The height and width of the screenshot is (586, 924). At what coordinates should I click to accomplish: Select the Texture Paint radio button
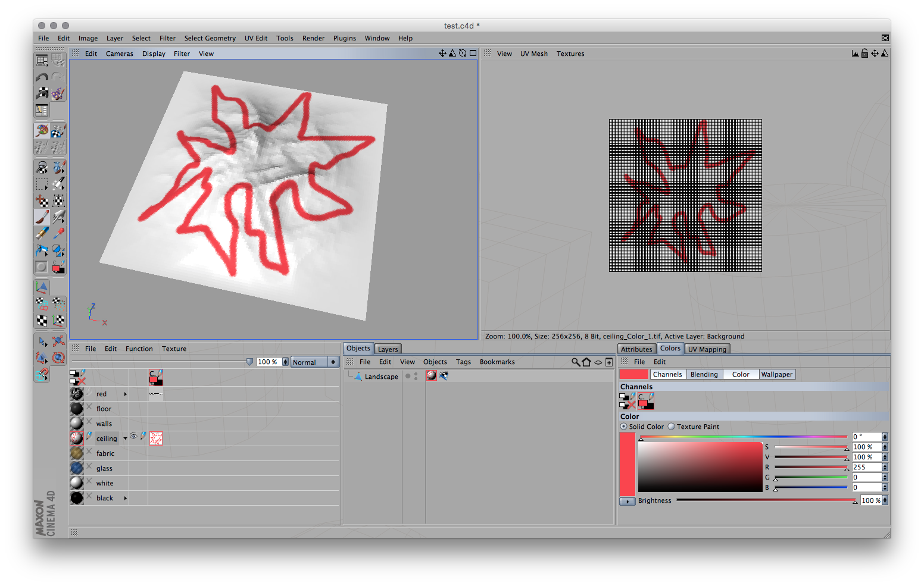coord(672,427)
